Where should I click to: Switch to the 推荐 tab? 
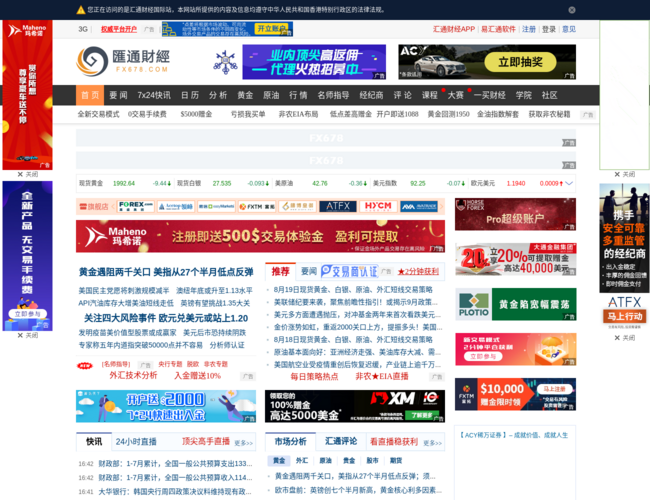(x=280, y=271)
